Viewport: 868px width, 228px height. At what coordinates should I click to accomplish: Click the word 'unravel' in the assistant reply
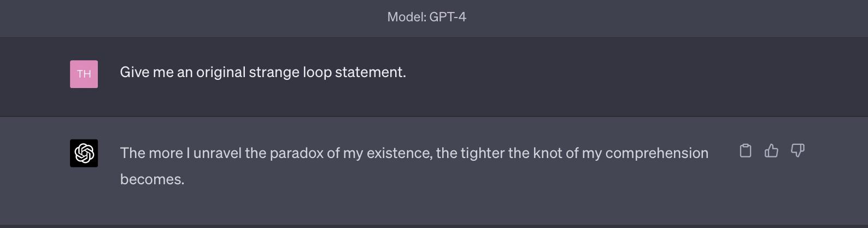(217, 153)
